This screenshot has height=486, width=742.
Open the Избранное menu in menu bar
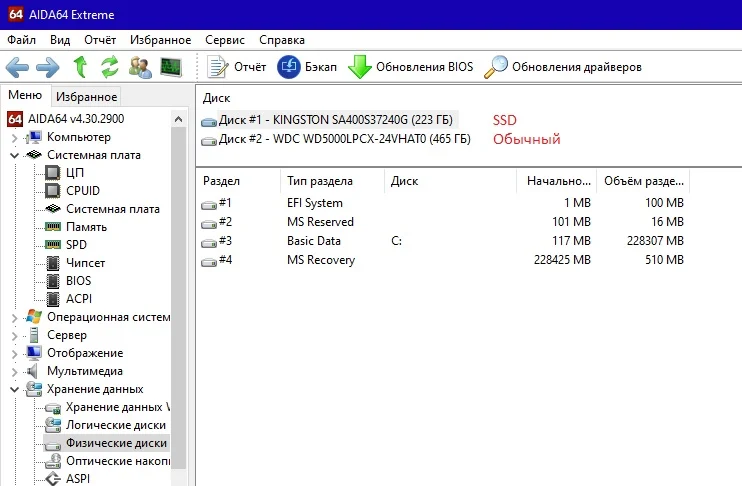coord(161,40)
